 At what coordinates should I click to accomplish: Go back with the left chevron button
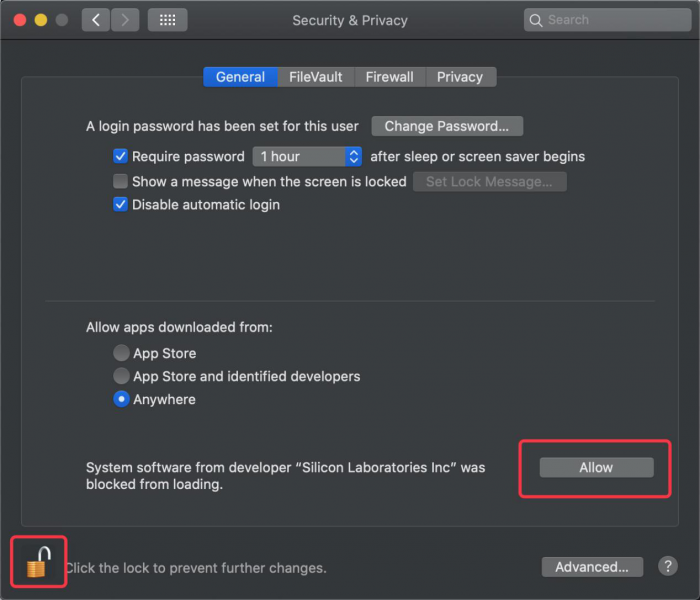coord(96,20)
